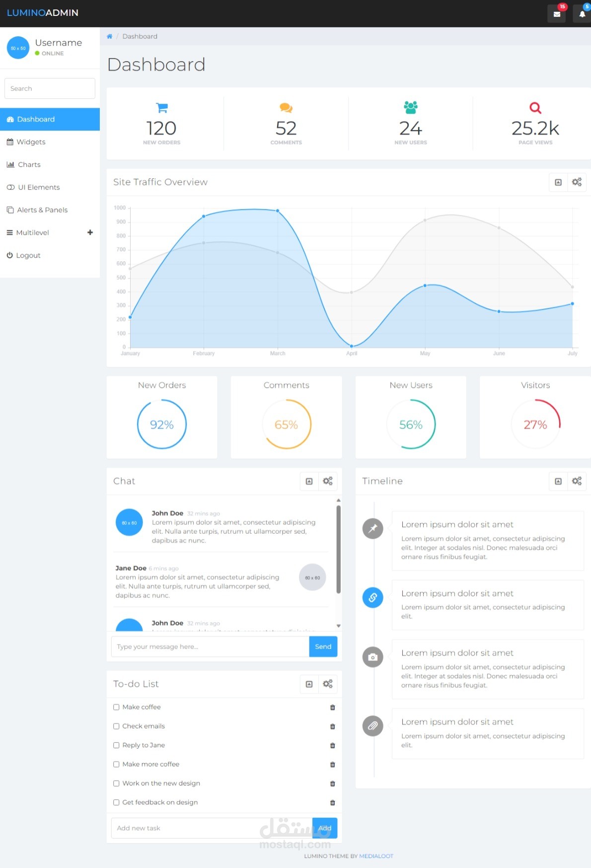
Task: Open the messages envelope icon in header
Action: 557,14
